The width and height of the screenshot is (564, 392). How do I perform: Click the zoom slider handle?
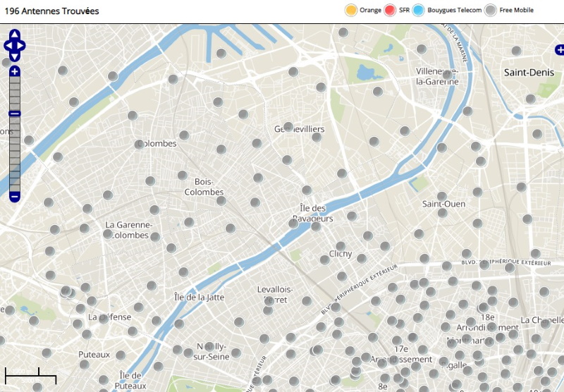click(x=15, y=114)
